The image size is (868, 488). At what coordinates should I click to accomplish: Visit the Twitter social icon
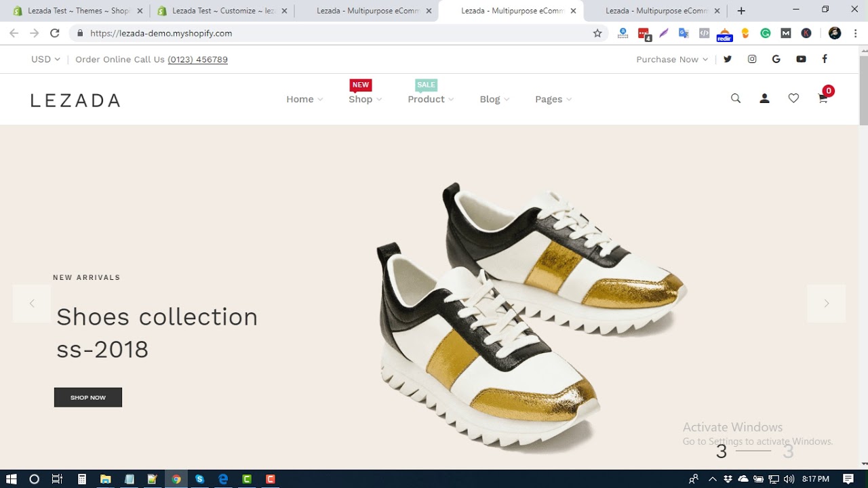(728, 59)
